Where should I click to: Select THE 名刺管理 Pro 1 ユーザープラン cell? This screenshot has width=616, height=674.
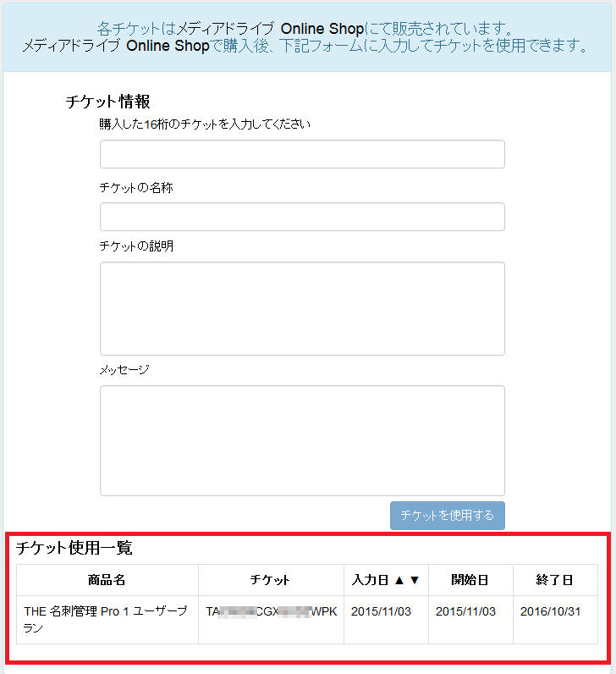click(107, 620)
